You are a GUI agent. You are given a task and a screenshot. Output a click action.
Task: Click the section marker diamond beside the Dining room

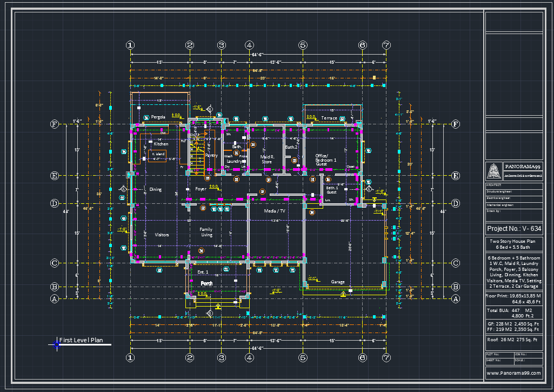point(123,189)
